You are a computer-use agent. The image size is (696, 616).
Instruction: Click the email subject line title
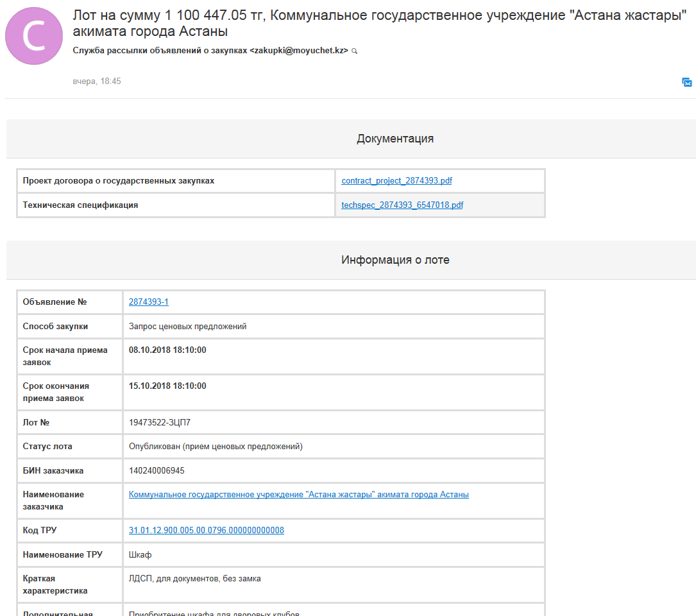pyautogui.click(x=380, y=23)
